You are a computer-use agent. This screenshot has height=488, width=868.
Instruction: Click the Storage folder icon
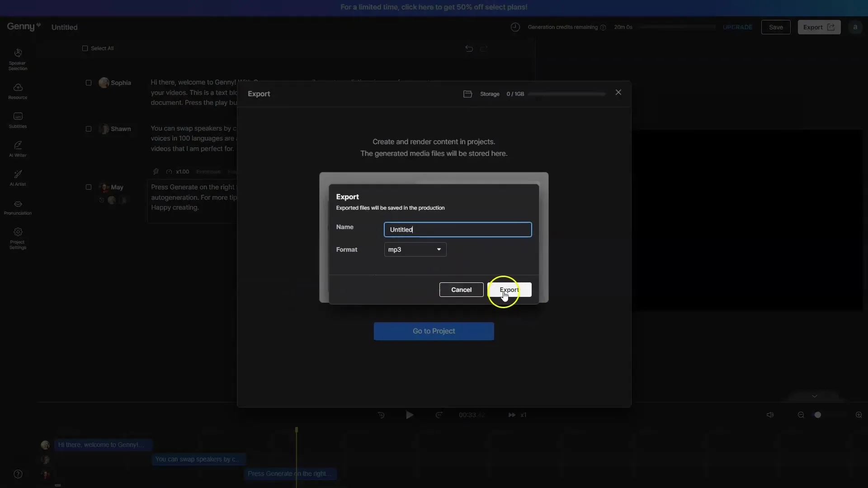click(x=467, y=94)
